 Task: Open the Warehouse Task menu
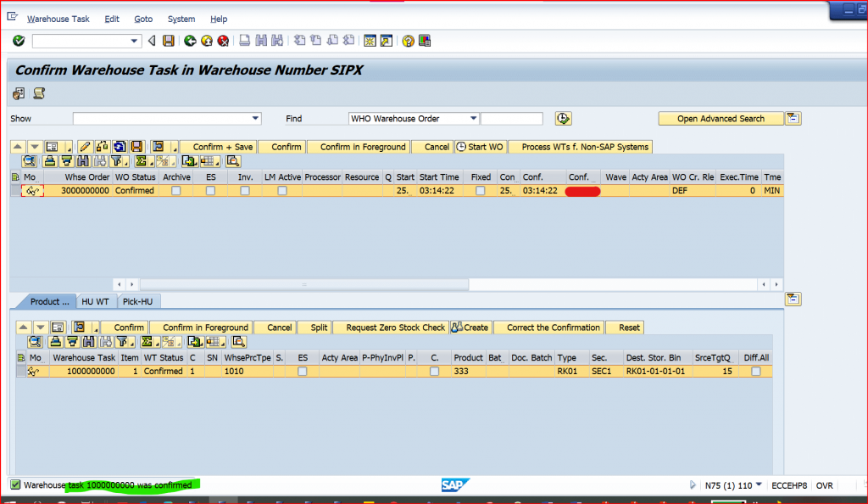point(58,19)
